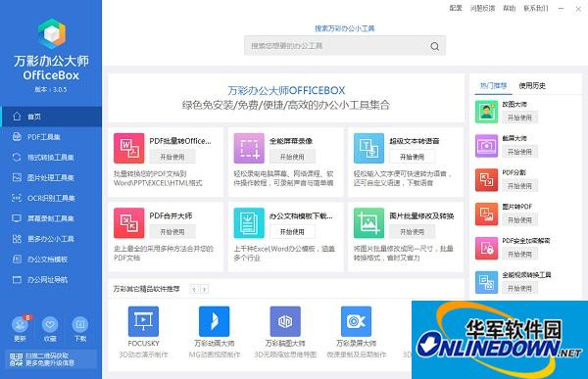This screenshot has height=379, width=588.
Task: Click the PDF安全加密解密 icon
Action: (486, 248)
